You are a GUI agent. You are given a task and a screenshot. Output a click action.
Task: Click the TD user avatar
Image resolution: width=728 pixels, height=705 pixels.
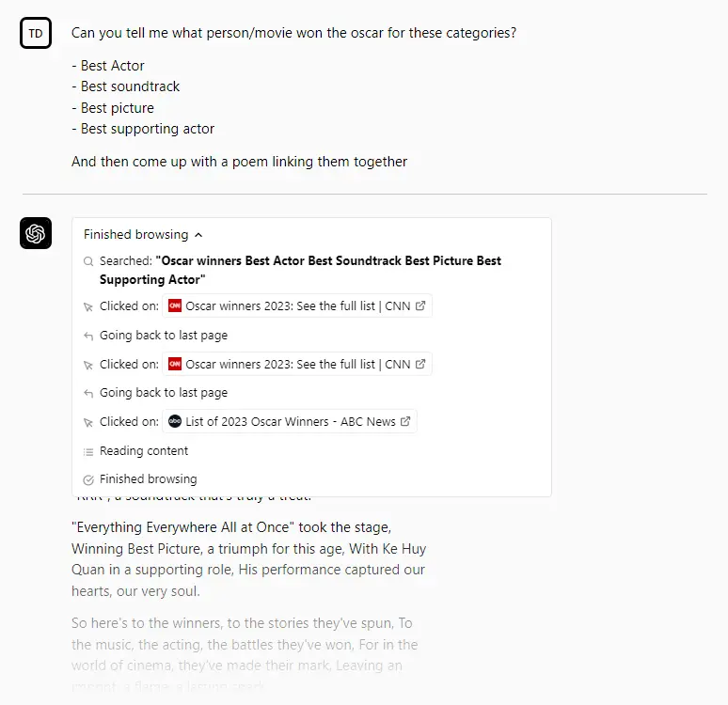tap(36, 33)
